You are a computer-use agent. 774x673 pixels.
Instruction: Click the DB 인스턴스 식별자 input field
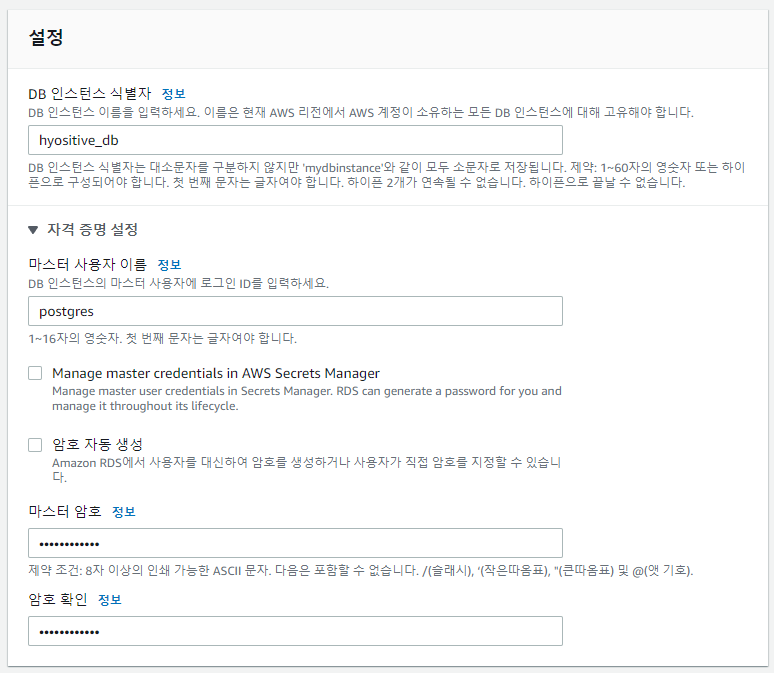295,140
